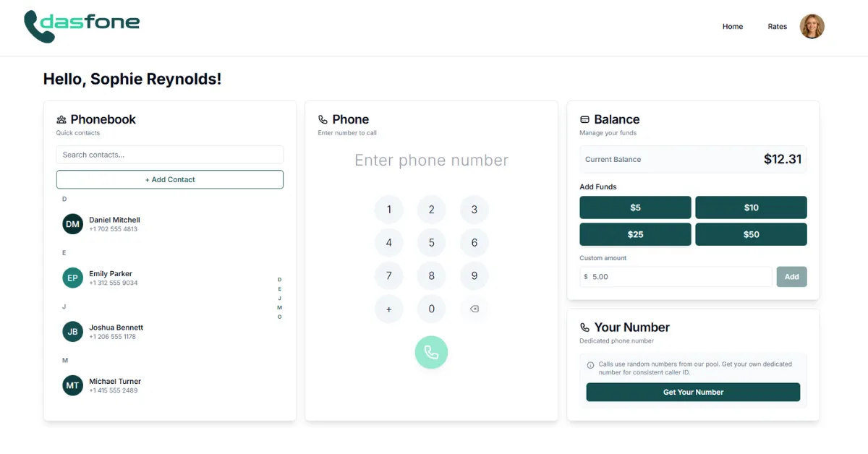Image resolution: width=868 pixels, height=454 pixels.
Task: Click the green call button
Action: click(x=431, y=352)
